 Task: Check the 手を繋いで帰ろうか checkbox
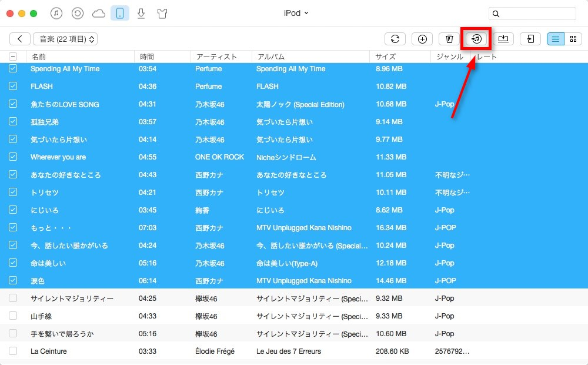(x=13, y=333)
